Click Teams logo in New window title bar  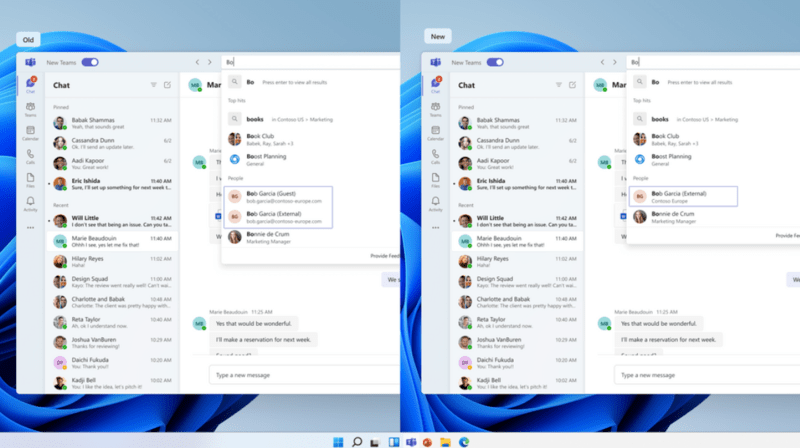tap(436, 62)
